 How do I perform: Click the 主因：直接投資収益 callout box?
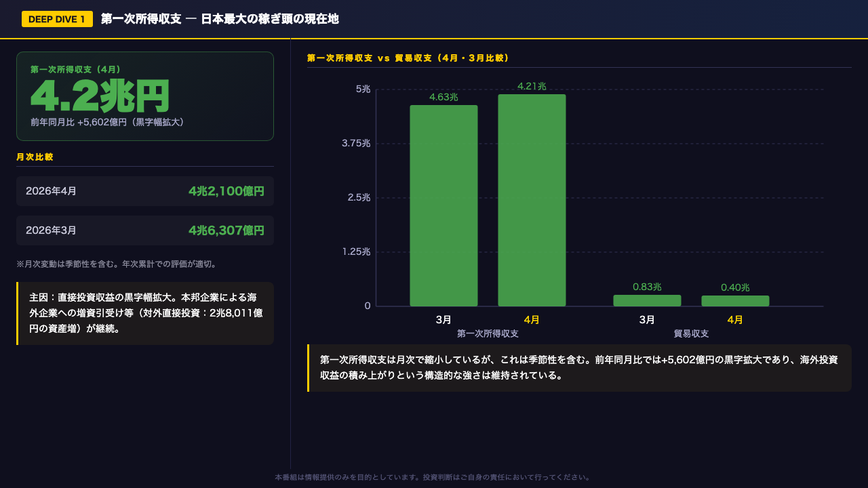coord(145,313)
